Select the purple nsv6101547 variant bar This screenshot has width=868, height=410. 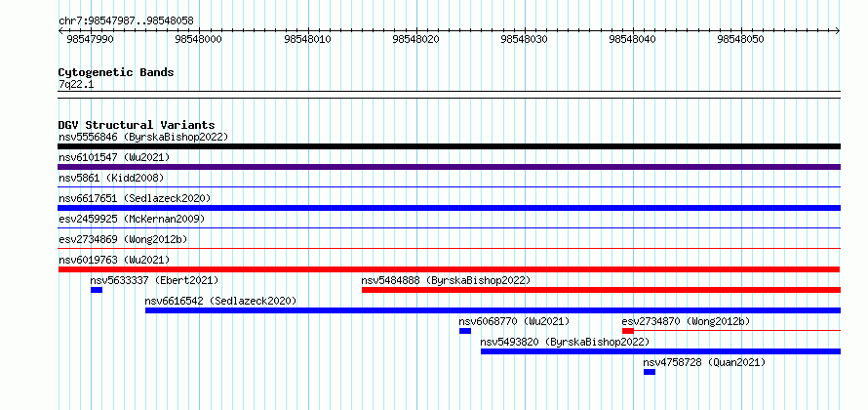click(449, 167)
